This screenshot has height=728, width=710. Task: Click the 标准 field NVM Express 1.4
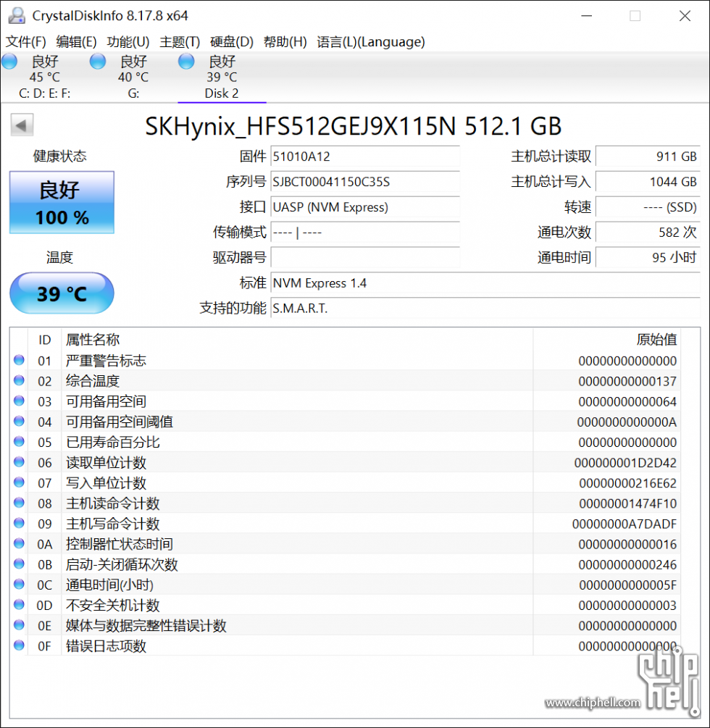pyautogui.click(x=485, y=283)
